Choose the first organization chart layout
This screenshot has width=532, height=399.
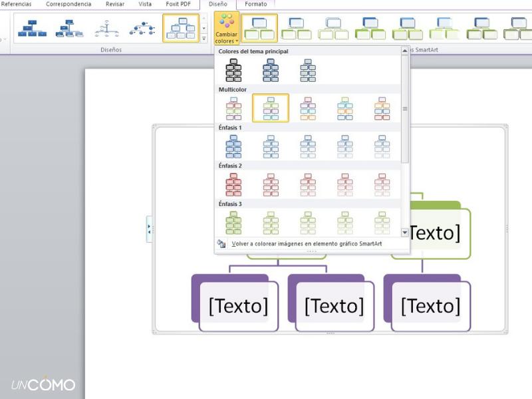[32, 29]
